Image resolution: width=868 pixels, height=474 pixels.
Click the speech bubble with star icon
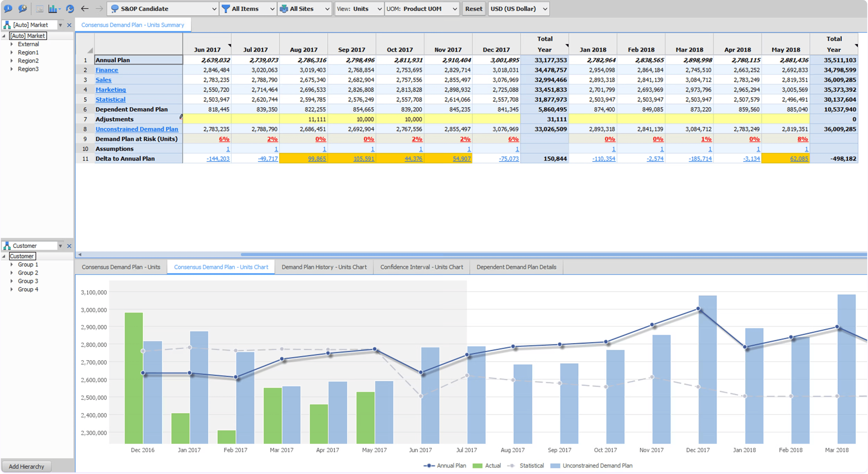(23, 8)
